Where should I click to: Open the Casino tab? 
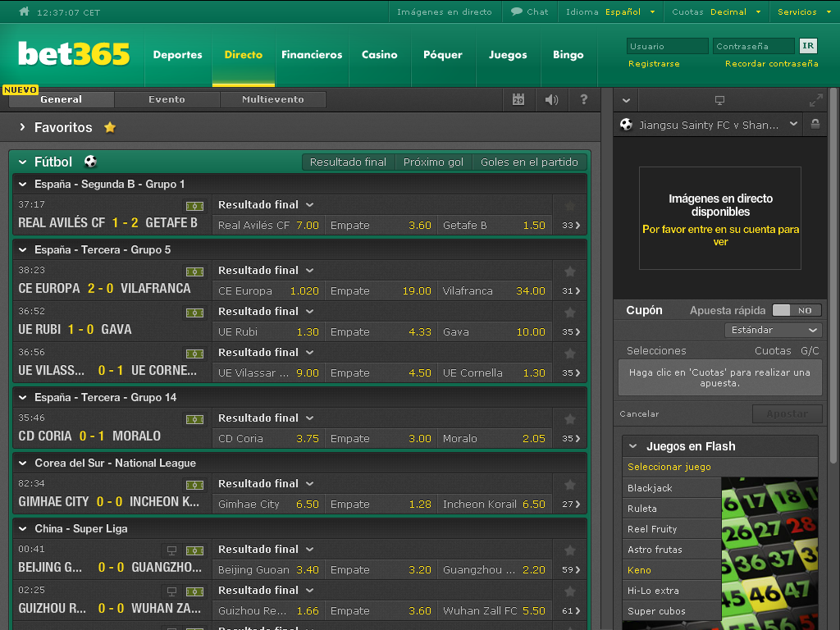pos(380,55)
